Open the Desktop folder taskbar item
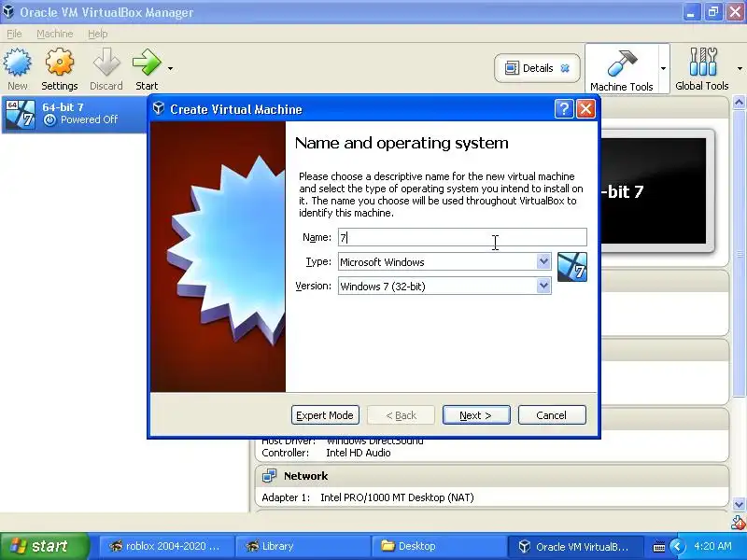Image resolution: width=747 pixels, height=560 pixels. pyautogui.click(x=438, y=546)
